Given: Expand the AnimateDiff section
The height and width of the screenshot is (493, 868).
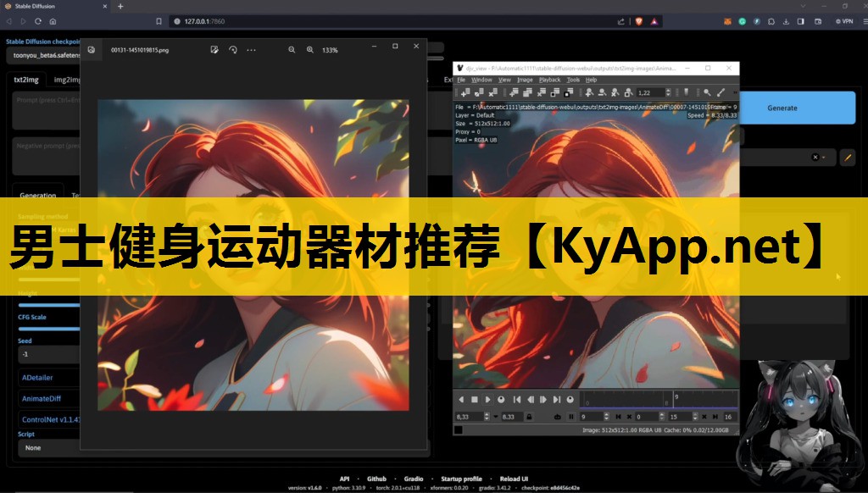Looking at the screenshot, I should (x=42, y=398).
